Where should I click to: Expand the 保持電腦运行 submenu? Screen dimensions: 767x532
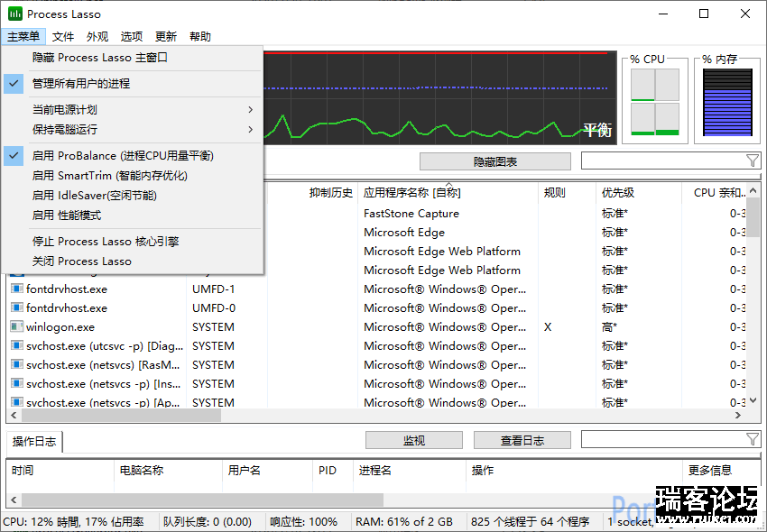tap(133, 130)
